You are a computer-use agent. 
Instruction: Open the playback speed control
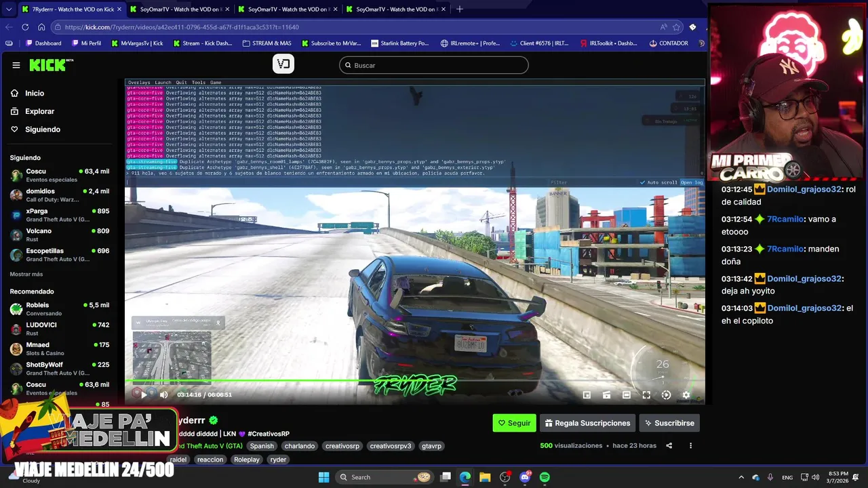[x=666, y=395]
